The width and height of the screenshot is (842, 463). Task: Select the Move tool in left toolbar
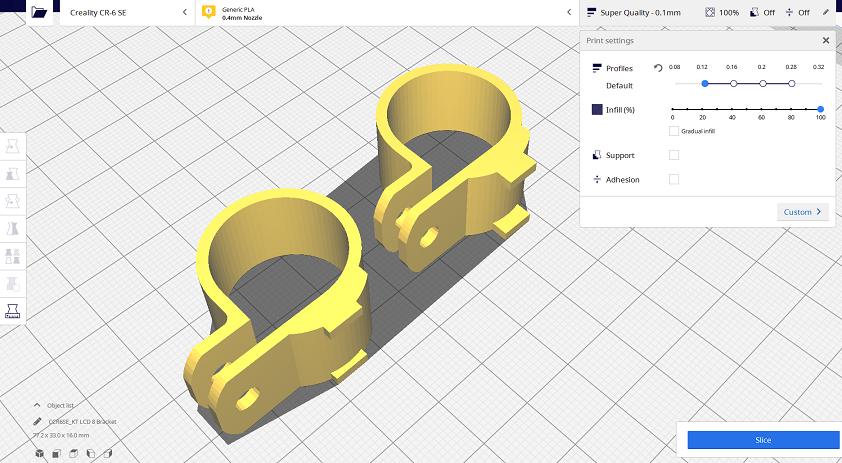[13, 147]
